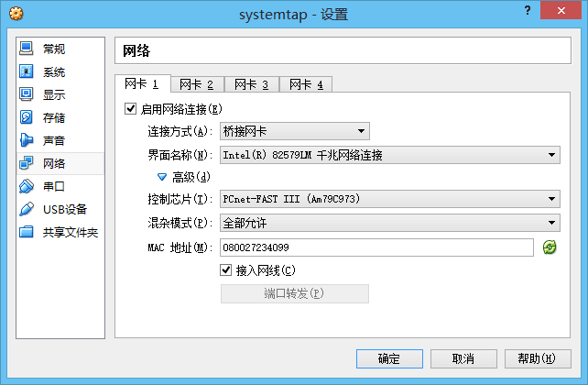
Task: Click the 网络 network icon in sidebar
Action: click(x=27, y=163)
